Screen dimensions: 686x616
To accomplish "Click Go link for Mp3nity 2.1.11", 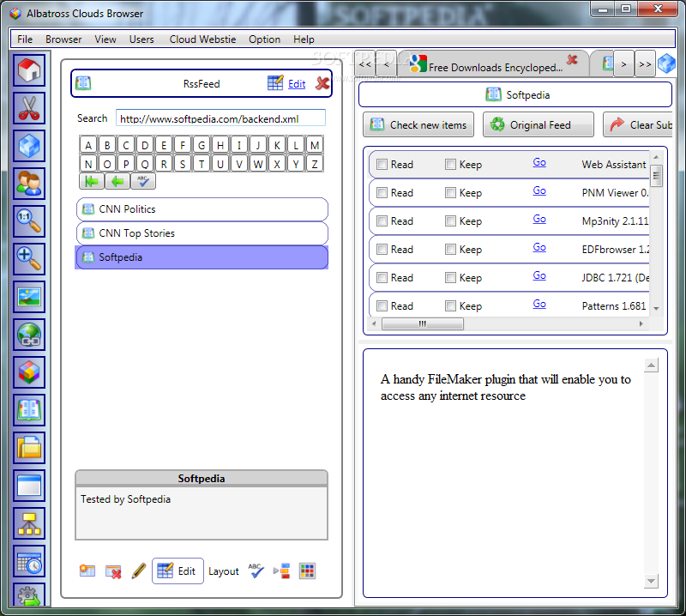I will click(539, 219).
